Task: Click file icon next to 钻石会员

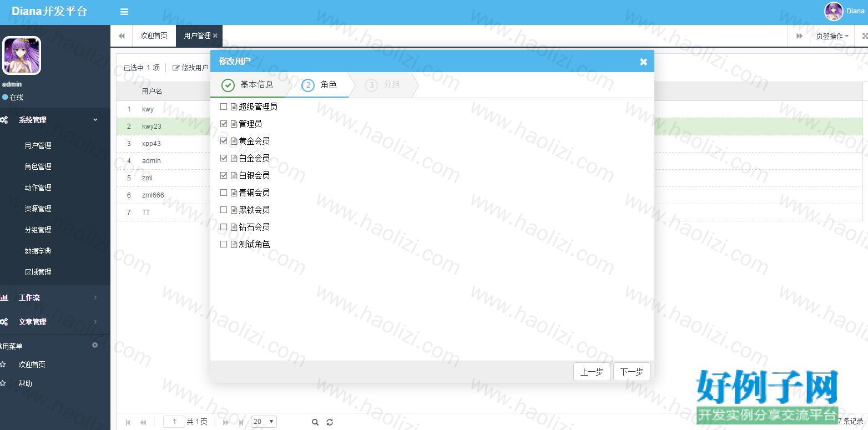Action: click(x=234, y=227)
